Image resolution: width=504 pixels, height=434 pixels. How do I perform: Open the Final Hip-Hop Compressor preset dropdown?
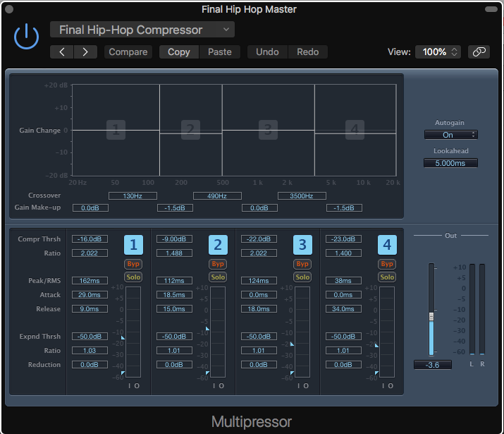[142, 30]
